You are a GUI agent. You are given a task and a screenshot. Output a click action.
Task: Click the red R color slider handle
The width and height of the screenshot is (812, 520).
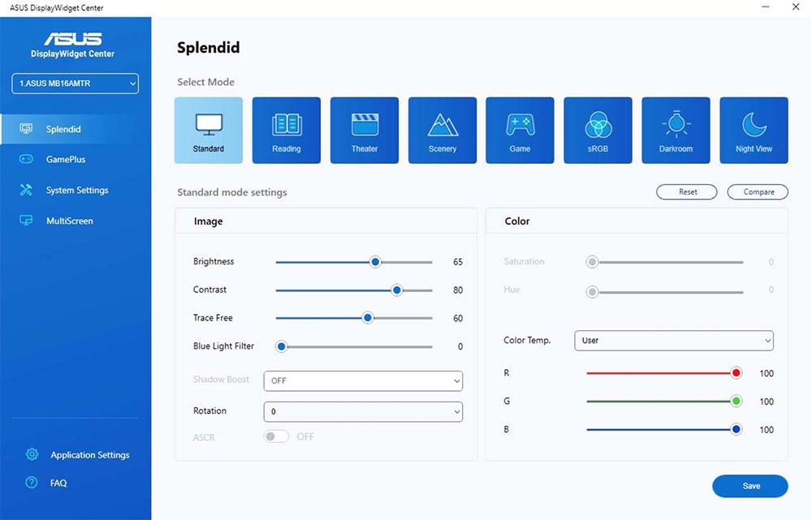coord(736,373)
